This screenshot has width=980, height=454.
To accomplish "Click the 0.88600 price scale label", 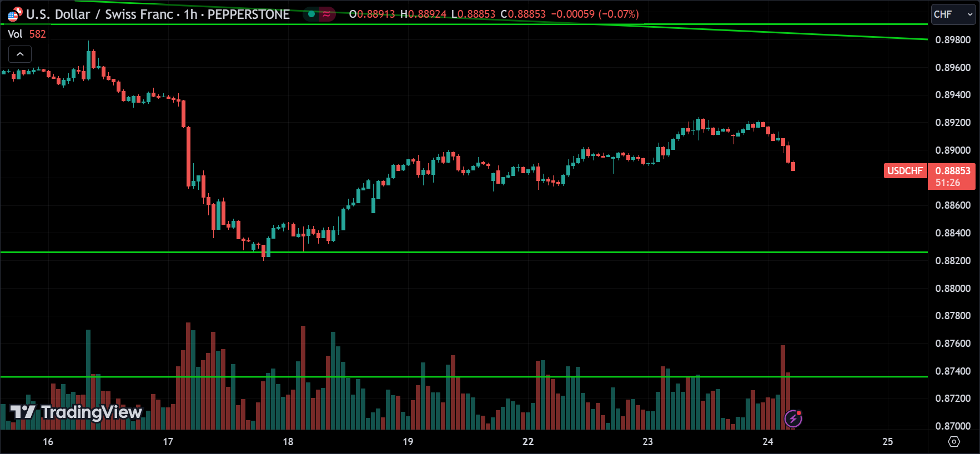I will pos(953,205).
